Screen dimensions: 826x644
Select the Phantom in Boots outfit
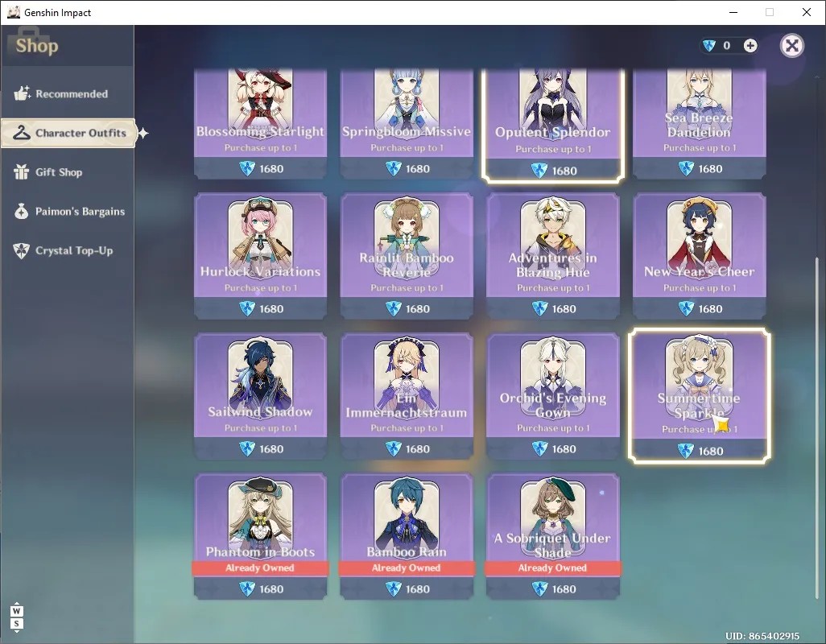tap(260, 536)
